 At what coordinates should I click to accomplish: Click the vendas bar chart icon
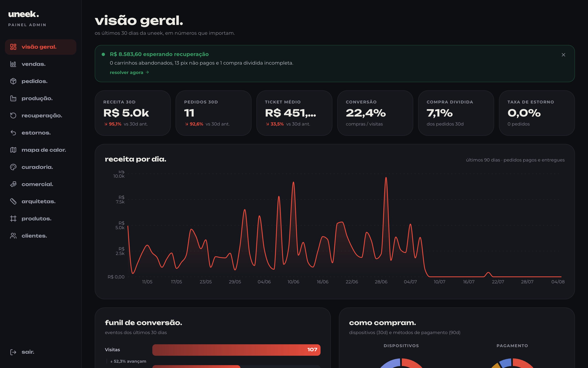click(13, 64)
